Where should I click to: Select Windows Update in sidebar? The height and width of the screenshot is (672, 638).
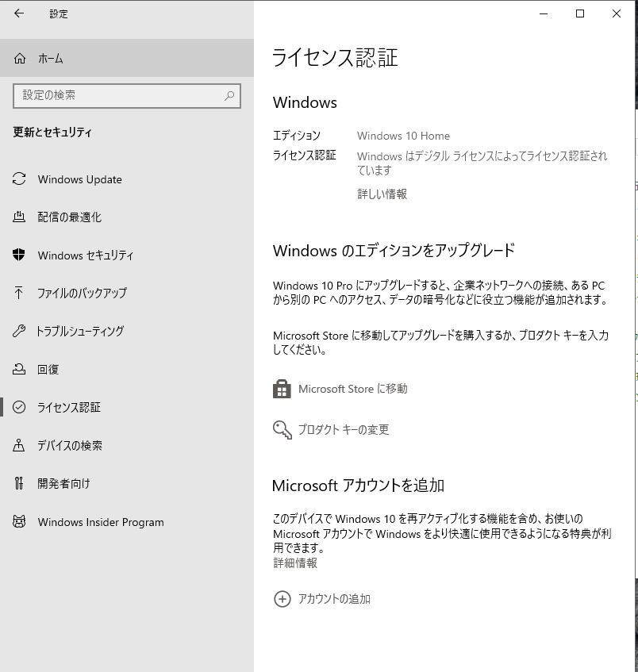[x=79, y=179]
